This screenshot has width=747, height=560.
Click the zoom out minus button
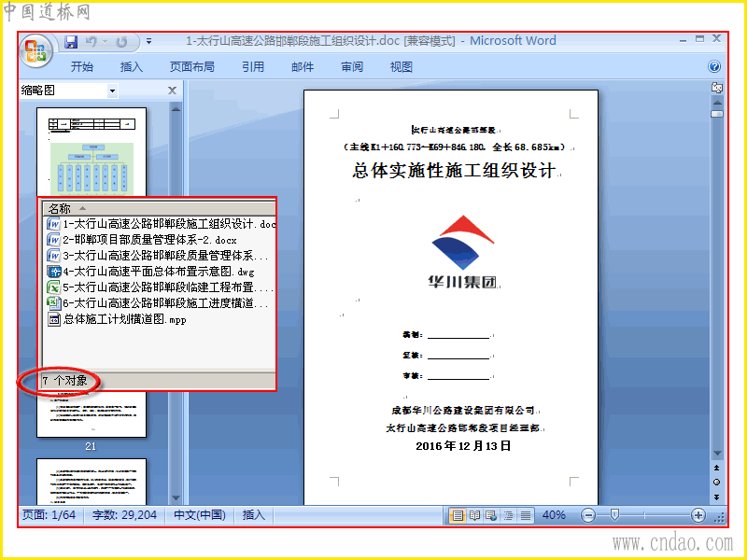tap(588, 516)
